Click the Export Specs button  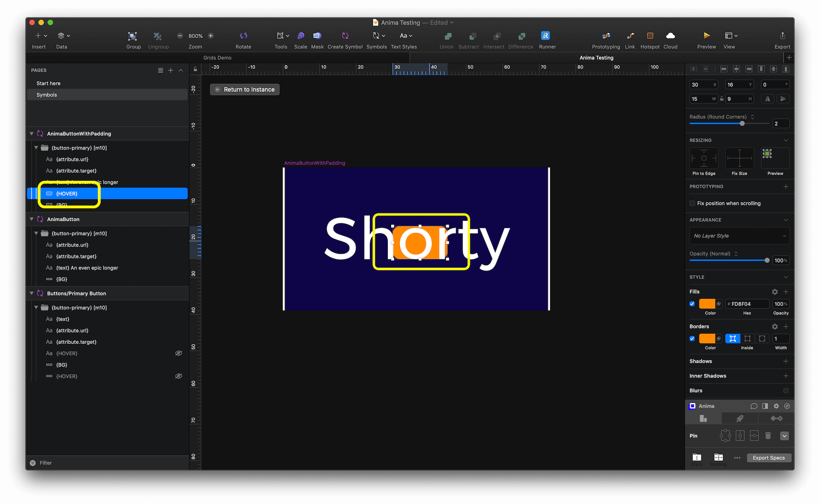click(769, 457)
